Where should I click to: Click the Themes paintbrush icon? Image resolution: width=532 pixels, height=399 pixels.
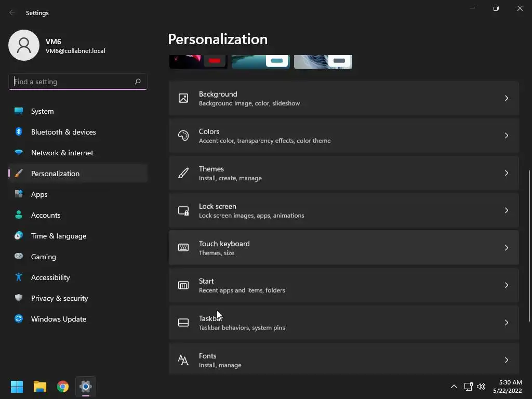coord(183,173)
